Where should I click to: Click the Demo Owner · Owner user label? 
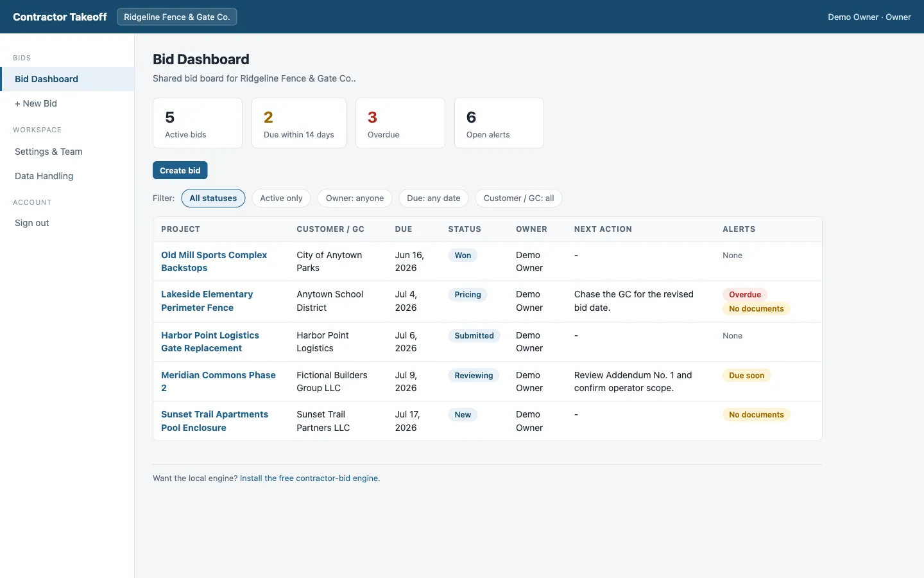[869, 17]
